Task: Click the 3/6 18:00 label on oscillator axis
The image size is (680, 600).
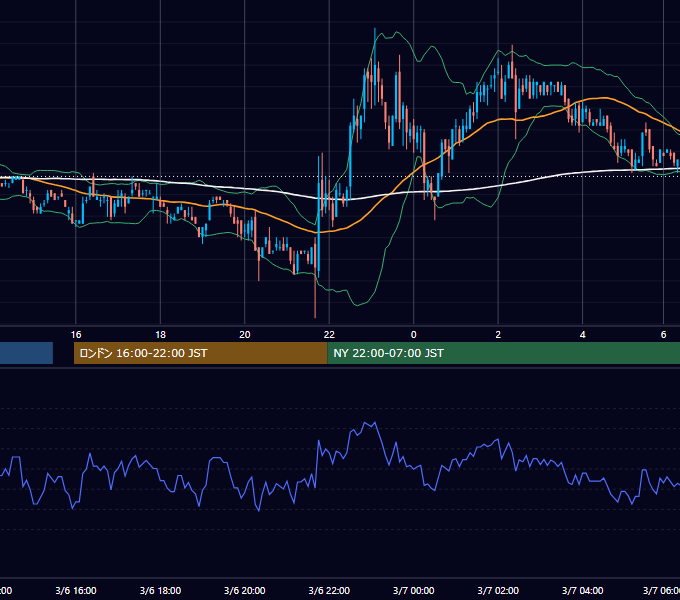Action: (160, 590)
